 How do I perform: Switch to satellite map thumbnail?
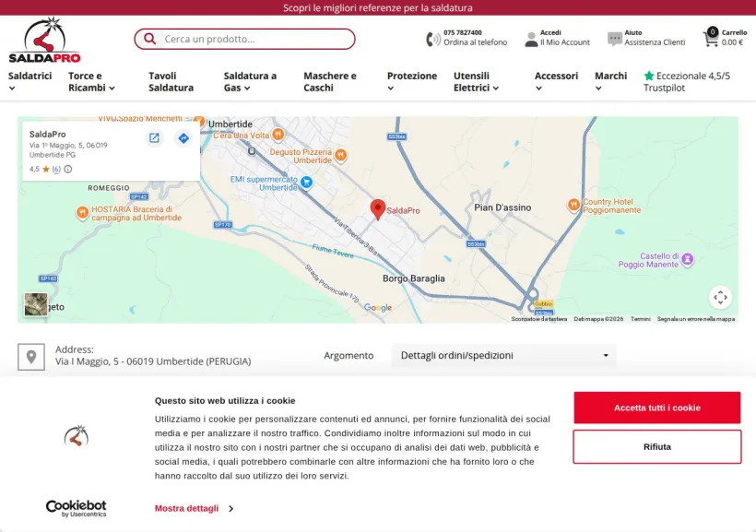[36, 304]
